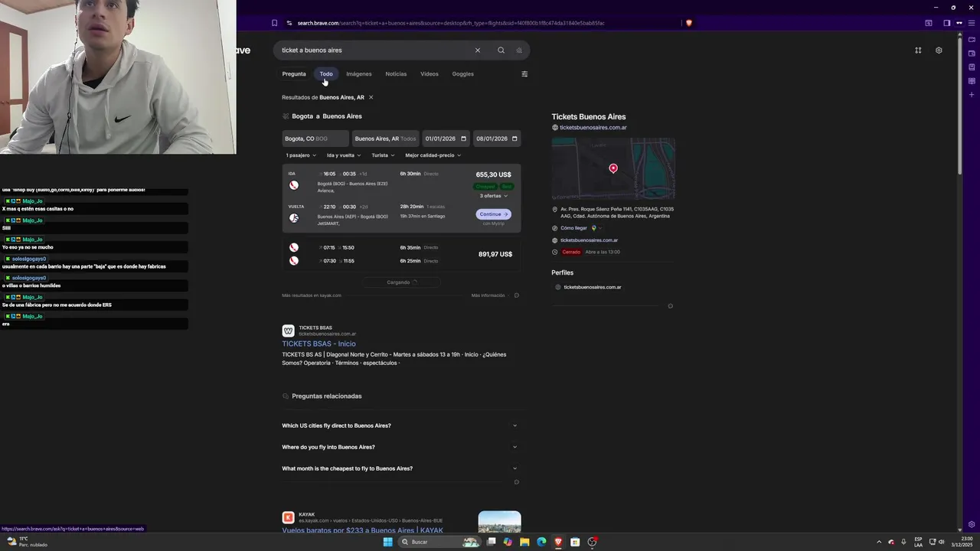
Task: Open the Vuelos baratos KAYAK result link
Action: (x=362, y=530)
